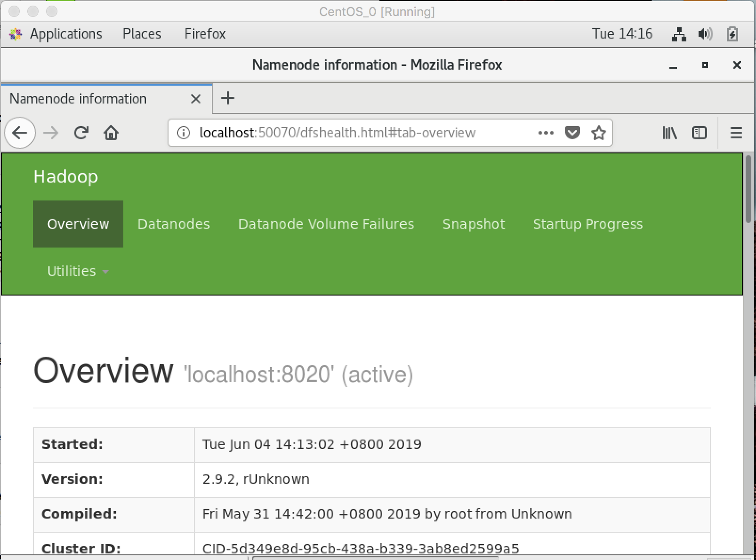Viewport: 756px width, 560px height.
Task: Open a new tab with plus button
Action: tap(228, 98)
